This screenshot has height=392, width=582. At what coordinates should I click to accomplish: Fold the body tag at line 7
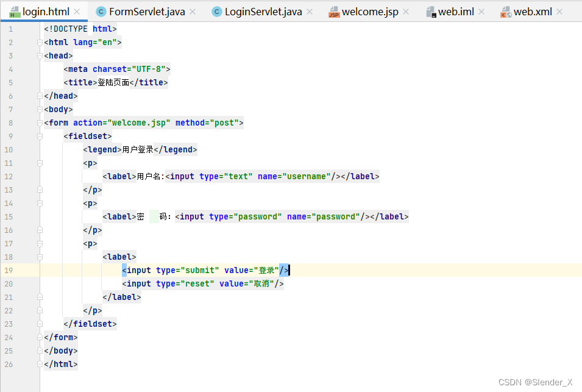click(40, 110)
